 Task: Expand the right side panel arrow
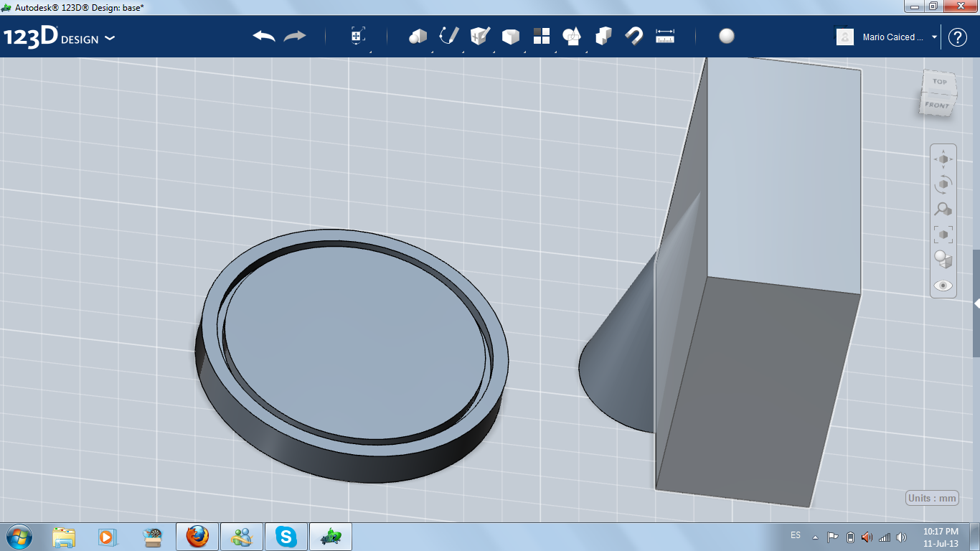coord(976,303)
